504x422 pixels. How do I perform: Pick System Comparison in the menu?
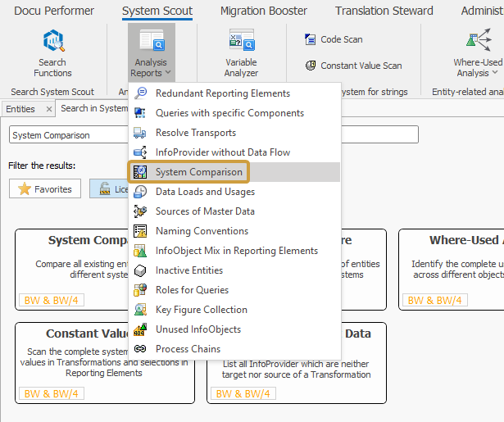[x=199, y=172]
